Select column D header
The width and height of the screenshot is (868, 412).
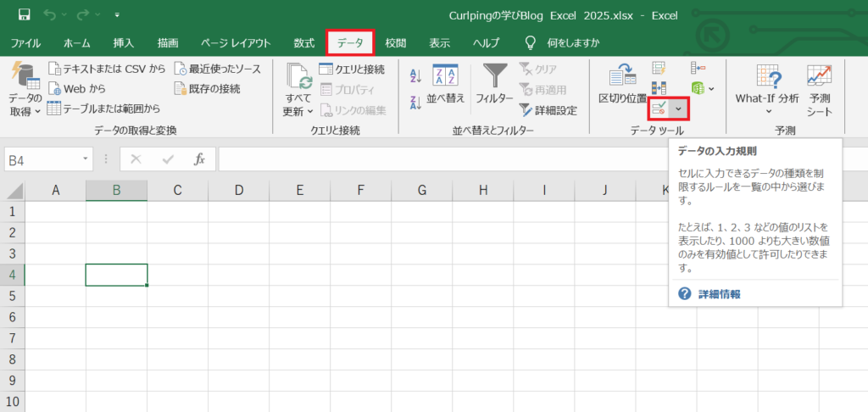pyautogui.click(x=239, y=190)
